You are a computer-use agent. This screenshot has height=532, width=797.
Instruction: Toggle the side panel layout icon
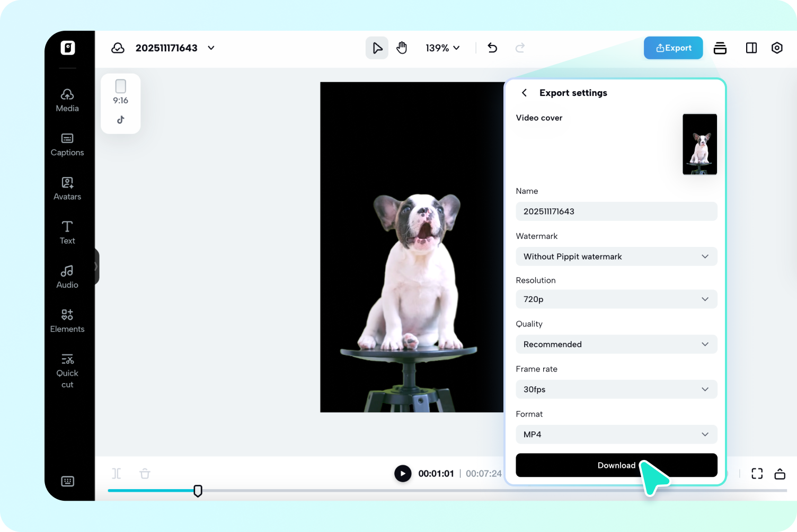pos(751,48)
